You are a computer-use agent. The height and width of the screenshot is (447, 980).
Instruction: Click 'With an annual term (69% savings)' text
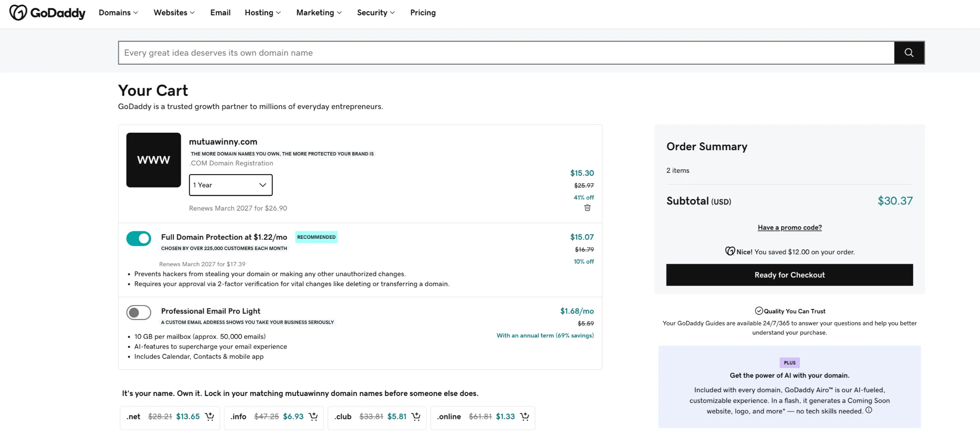click(545, 335)
